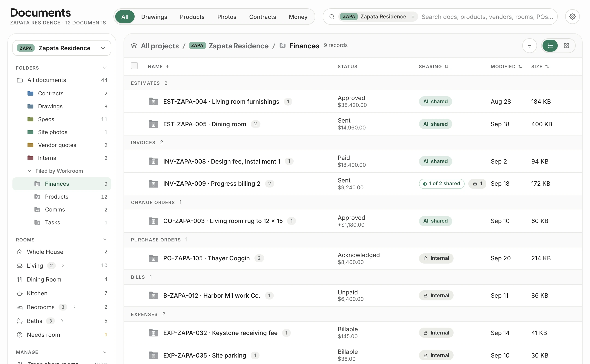Select the Photos tab
This screenshot has width=590, height=364.
227,17
